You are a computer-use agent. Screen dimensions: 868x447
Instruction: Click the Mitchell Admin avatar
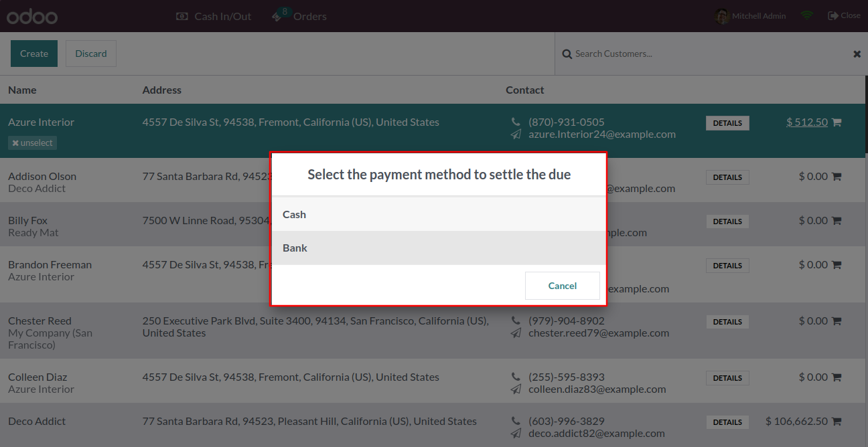pos(721,16)
